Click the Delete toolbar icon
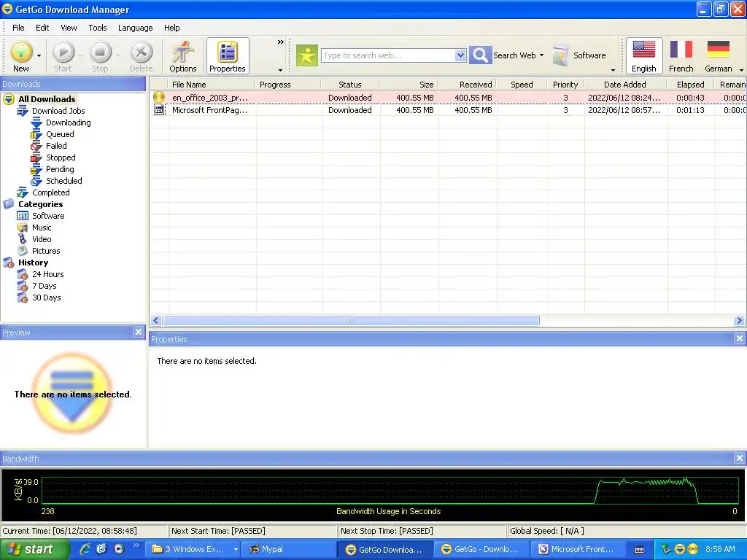The height and width of the screenshot is (560, 747). pos(141,52)
